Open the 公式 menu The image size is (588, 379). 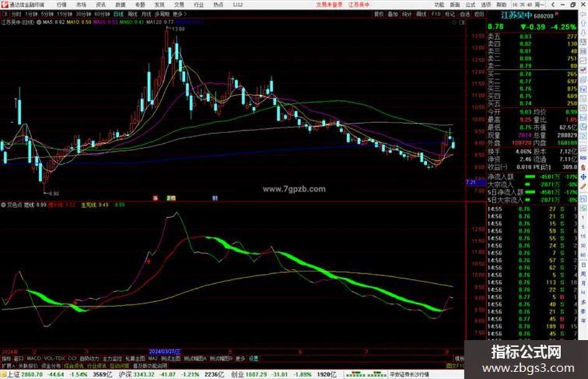pos(470,5)
